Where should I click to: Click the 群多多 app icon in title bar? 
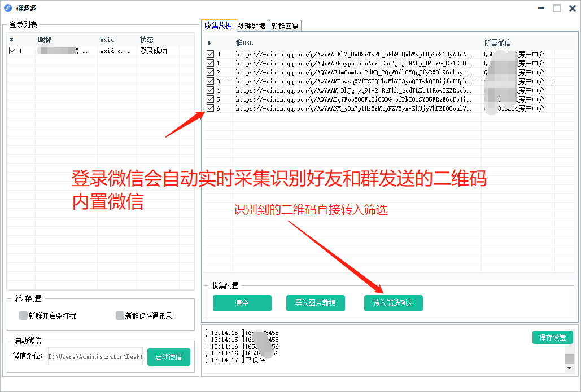coord(8,8)
